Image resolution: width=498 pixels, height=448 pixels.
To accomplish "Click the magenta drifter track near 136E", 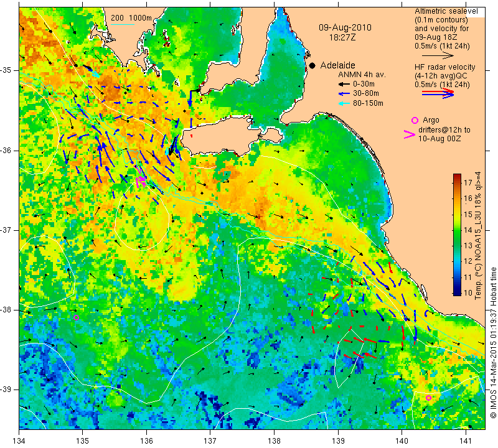I will [139, 177].
